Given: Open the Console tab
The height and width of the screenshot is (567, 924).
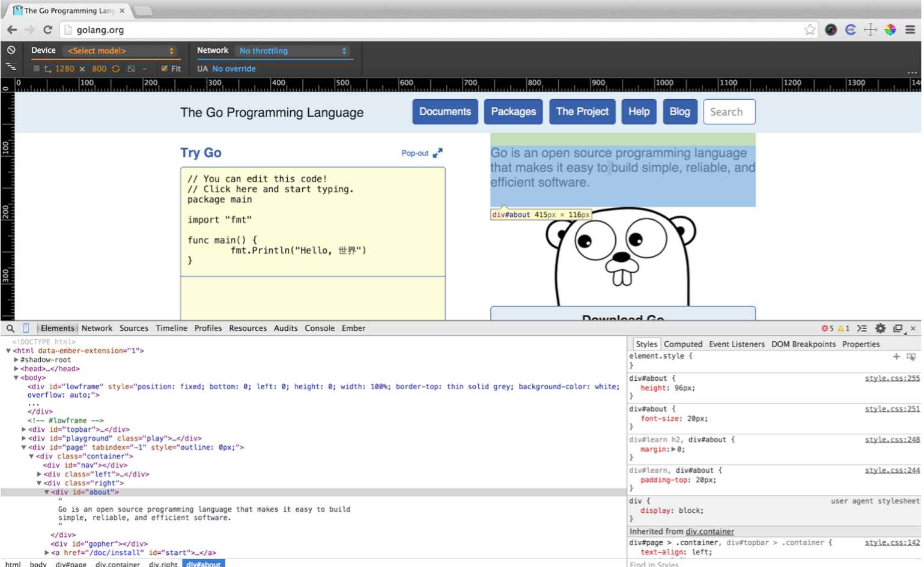Looking at the screenshot, I should [320, 329].
